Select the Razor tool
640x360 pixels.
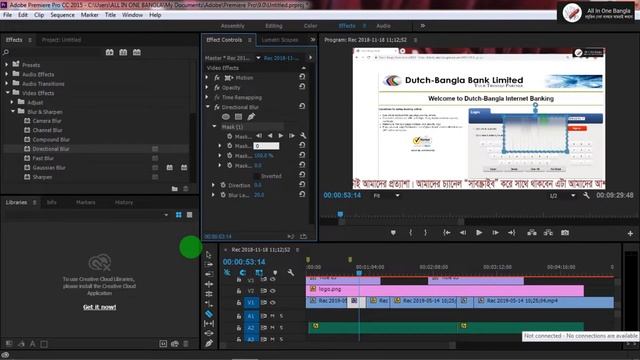[209, 313]
